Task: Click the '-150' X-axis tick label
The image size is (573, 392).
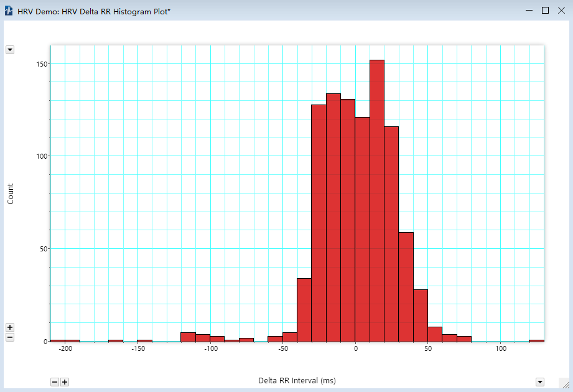Action: pos(138,348)
